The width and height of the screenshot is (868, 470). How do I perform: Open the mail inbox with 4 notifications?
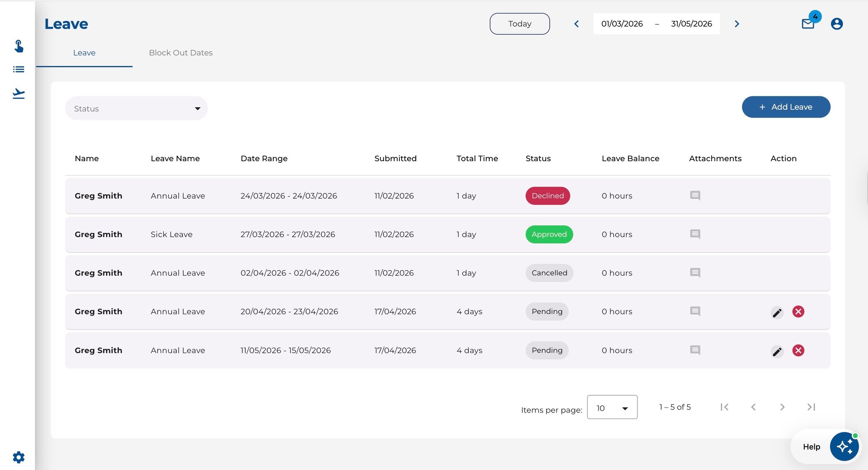pos(808,24)
